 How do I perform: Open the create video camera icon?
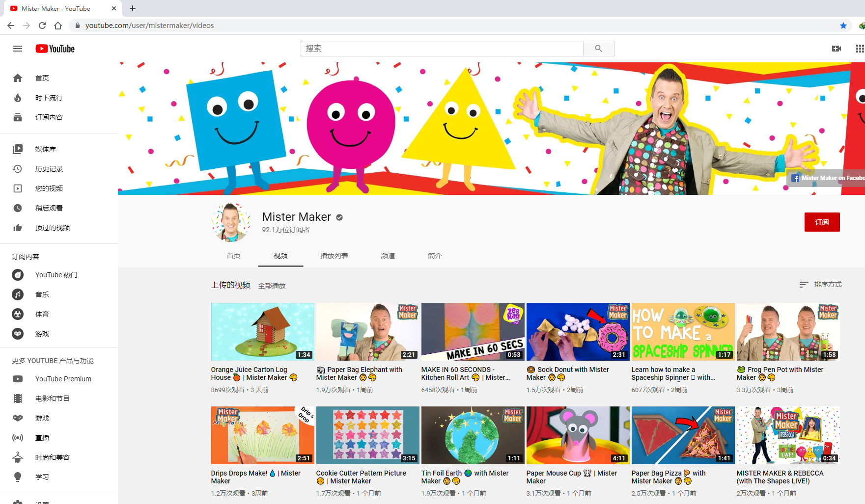click(836, 49)
